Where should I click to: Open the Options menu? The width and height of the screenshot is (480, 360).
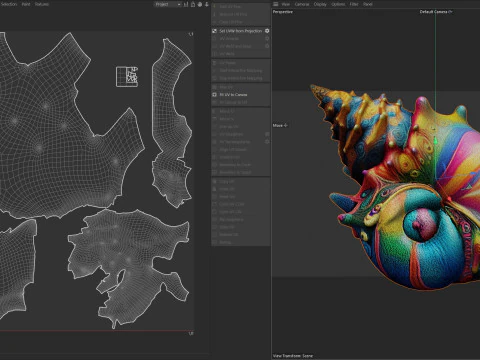coord(338,4)
